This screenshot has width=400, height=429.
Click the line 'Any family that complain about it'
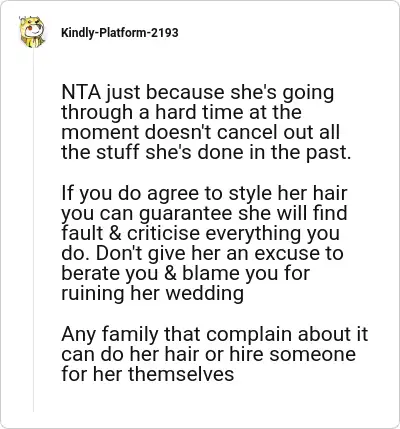click(215, 334)
